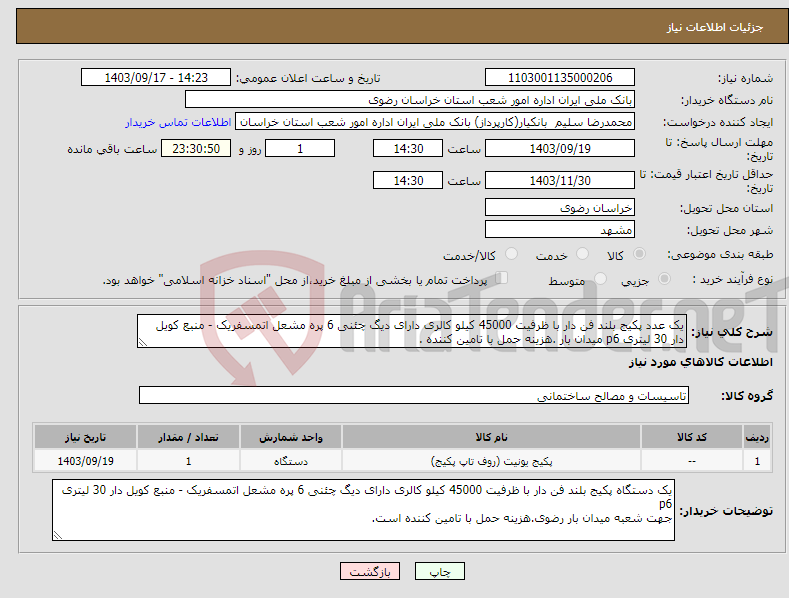789x598 pixels.
Task: Click the remaining days field showing 1
Action: 300,148
